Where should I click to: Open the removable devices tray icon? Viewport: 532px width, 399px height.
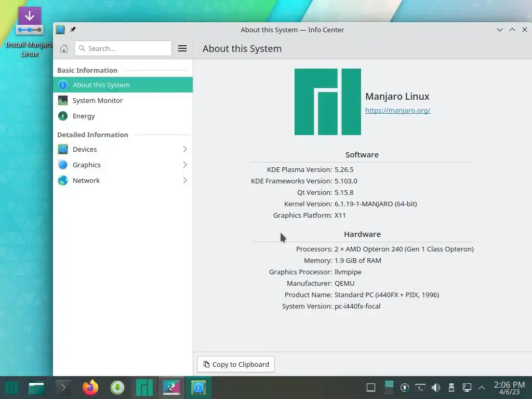tap(451, 388)
